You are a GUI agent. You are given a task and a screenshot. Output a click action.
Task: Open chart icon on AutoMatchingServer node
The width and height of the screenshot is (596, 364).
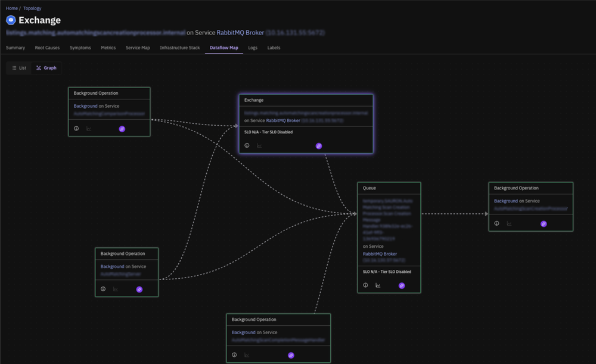116,289
